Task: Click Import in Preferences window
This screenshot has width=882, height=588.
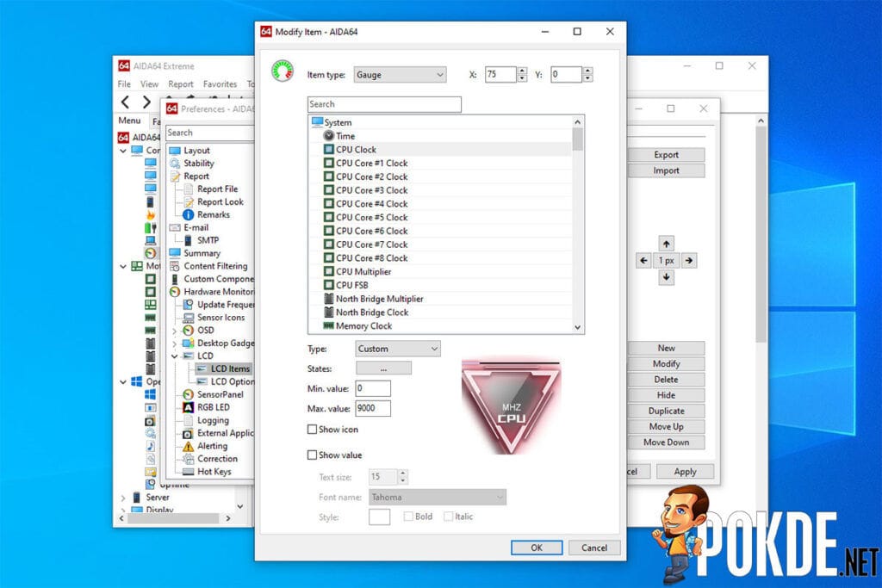Action: tap(666, 170)
